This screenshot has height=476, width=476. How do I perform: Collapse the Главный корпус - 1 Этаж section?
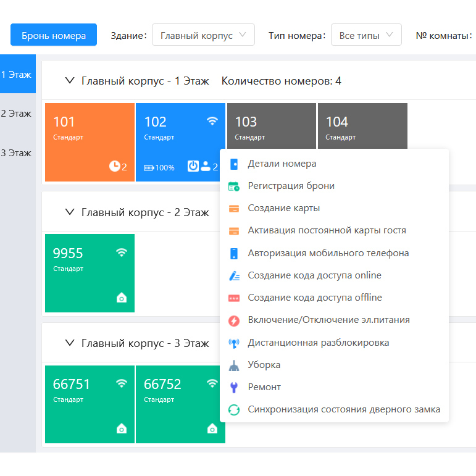[70, 81]
